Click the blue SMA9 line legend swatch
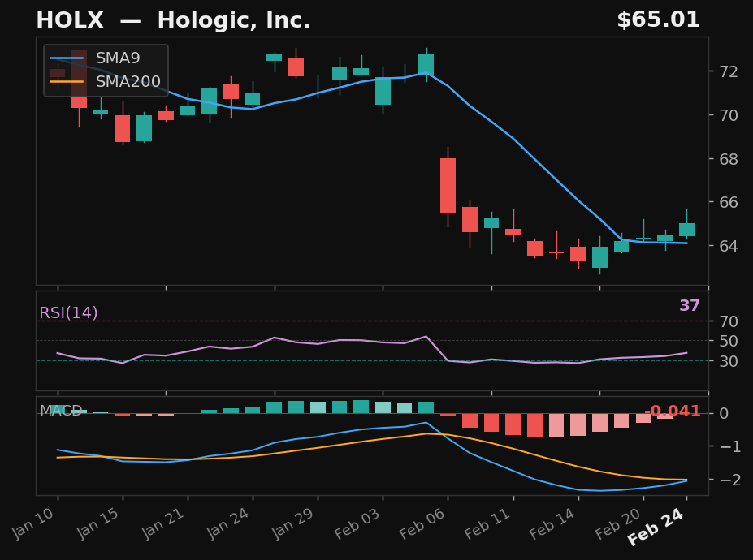The image size is (753, 560). [x=67, y=58]
